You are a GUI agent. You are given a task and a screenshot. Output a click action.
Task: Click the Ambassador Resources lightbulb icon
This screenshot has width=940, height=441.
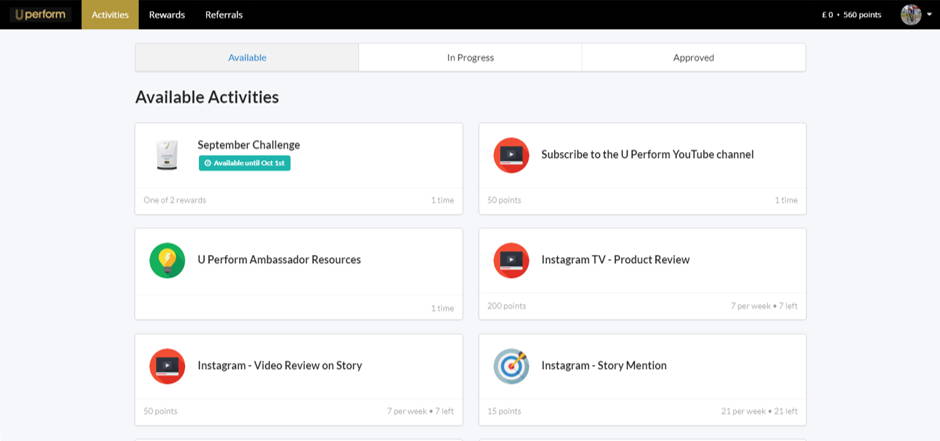pos(167,260)
